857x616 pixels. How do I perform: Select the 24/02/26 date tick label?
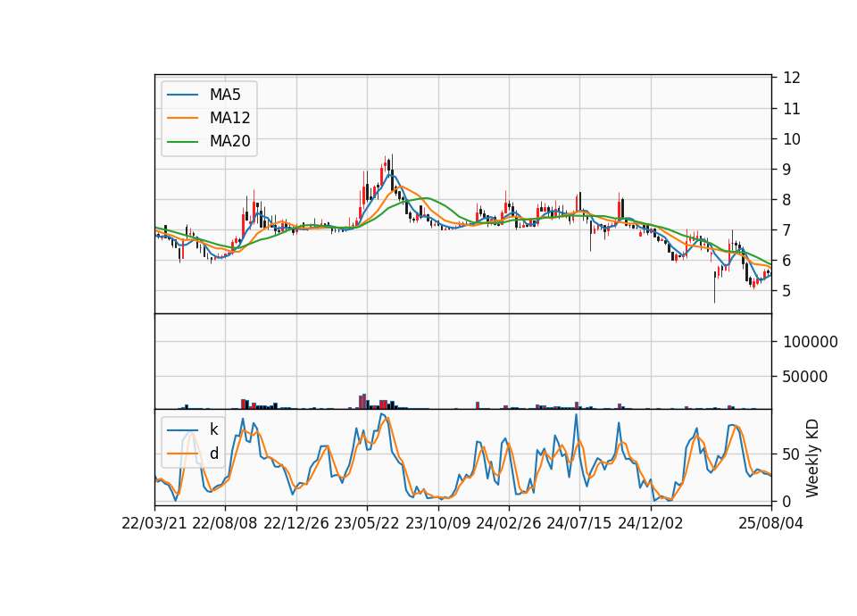[x=508, y=524]
